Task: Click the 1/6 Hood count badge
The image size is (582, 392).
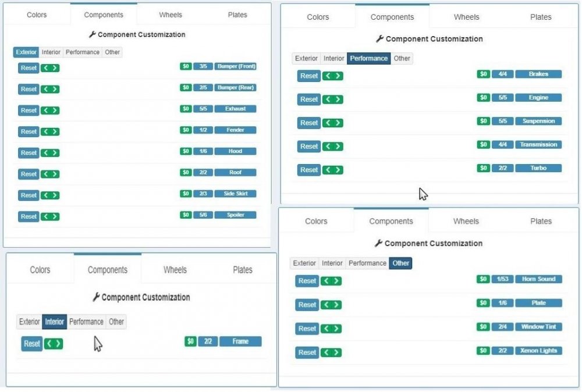Action: click(203, 151)
